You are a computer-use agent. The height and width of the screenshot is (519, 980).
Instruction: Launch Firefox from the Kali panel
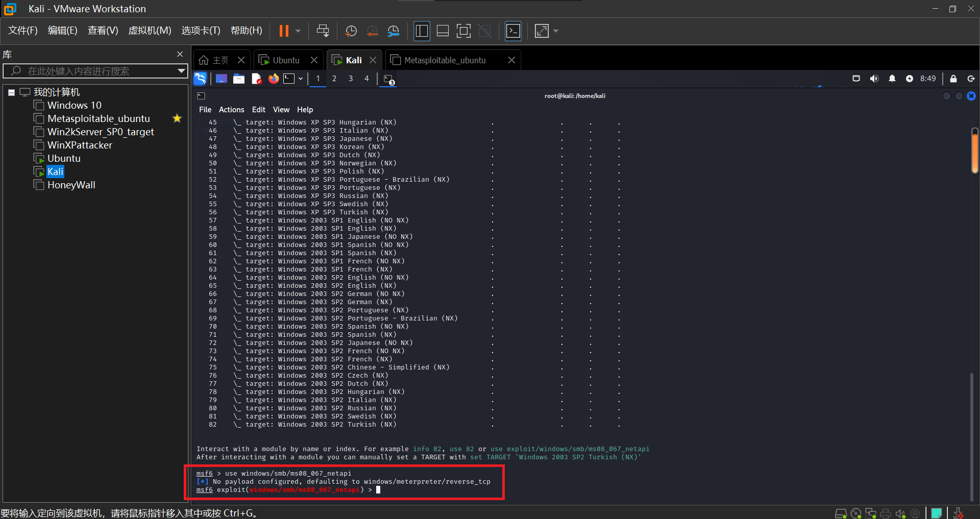point(274,79)
